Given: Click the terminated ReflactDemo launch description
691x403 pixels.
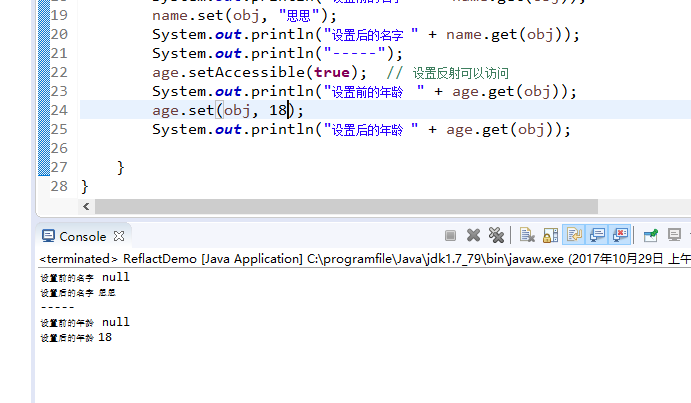Looking at the screenshot, I should [x=365, y=258].
